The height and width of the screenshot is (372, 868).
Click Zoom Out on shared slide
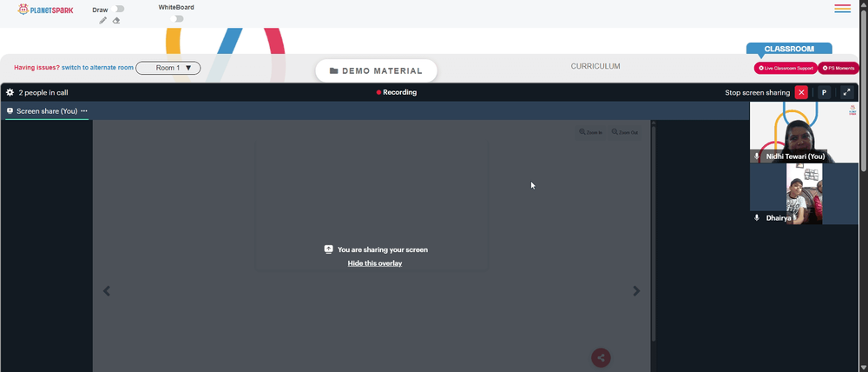coord(625,132)
